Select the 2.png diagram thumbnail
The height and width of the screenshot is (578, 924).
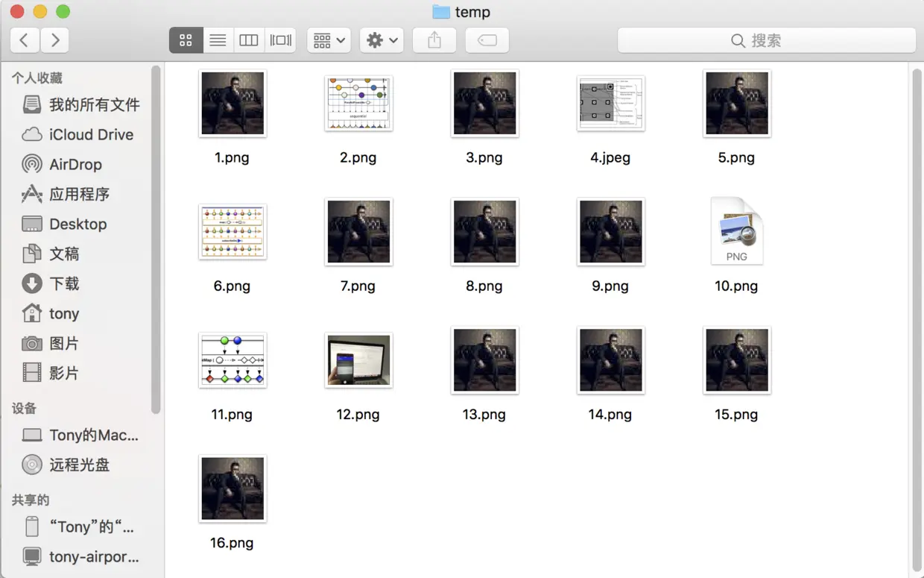[358, 103]
